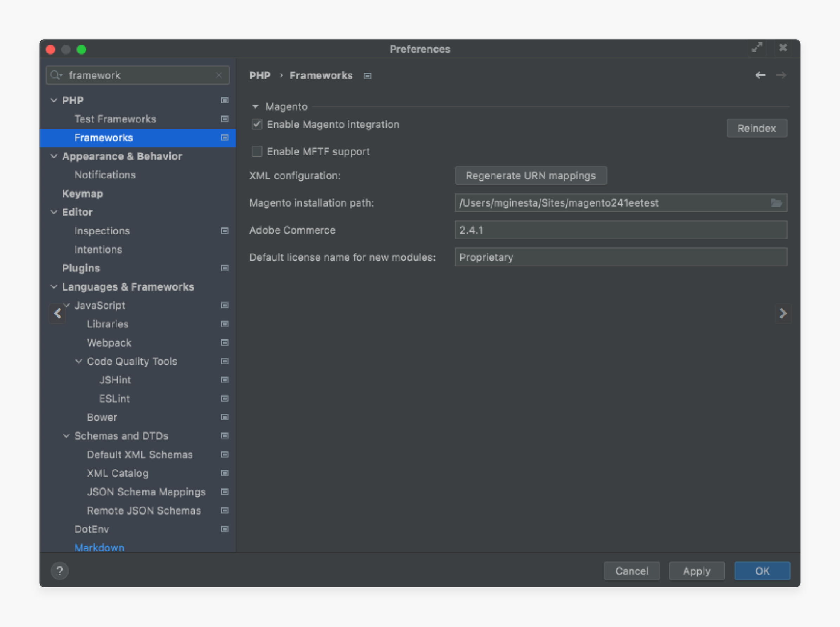840x627 pixels.
Task: Browse for folder in Magento installation path field
Action: tap(776, 203)
